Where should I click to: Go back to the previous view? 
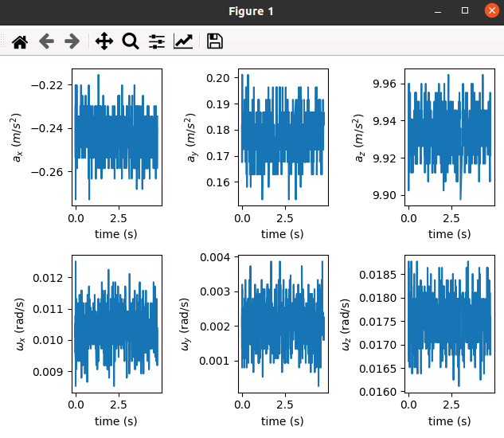46,41
